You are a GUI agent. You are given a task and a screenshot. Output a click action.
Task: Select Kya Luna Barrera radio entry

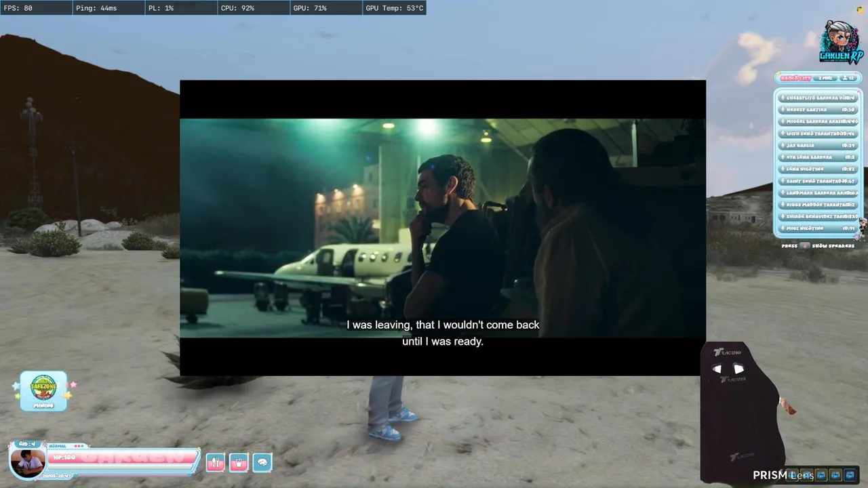(x=818, y=157)
